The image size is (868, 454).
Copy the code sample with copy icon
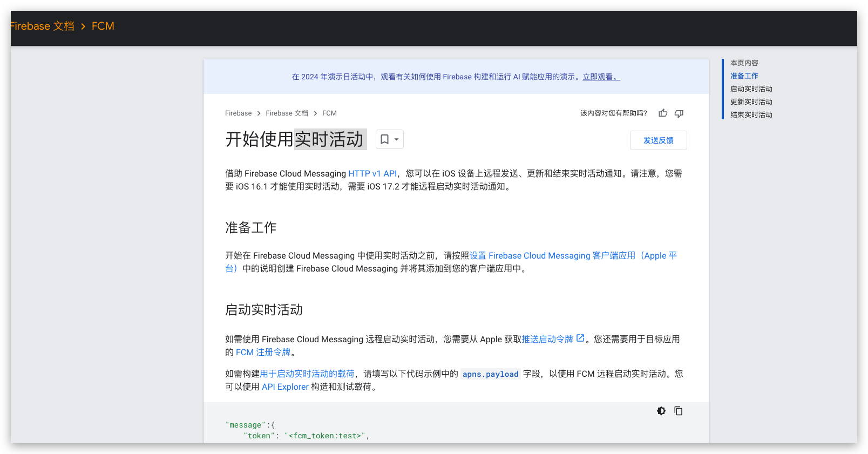679,411
